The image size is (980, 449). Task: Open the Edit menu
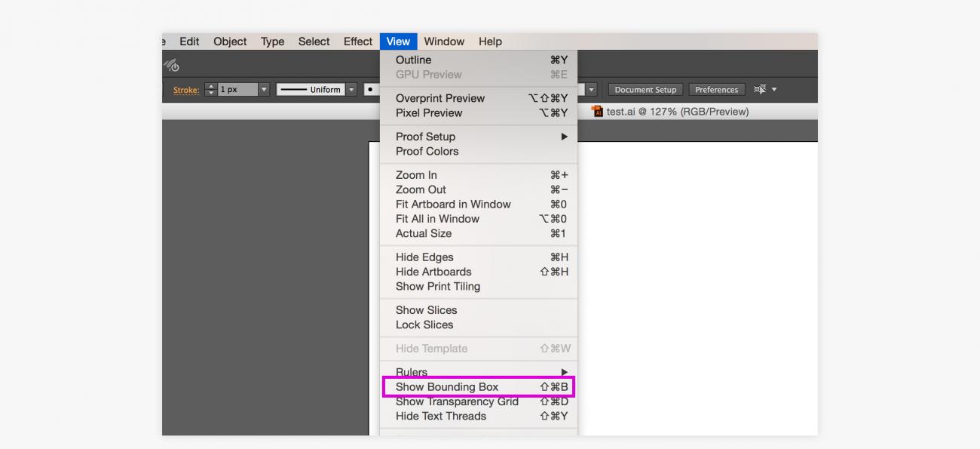tap(189, 42)
